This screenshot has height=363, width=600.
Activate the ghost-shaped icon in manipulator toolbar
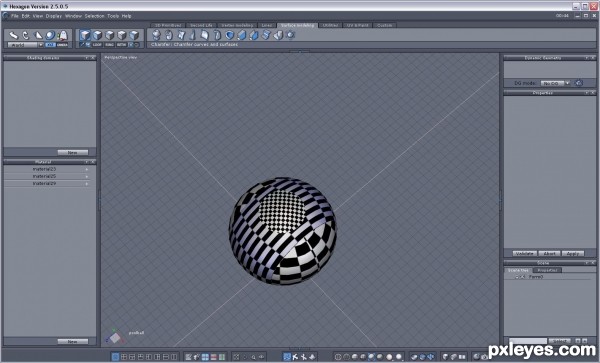[62, 35]
